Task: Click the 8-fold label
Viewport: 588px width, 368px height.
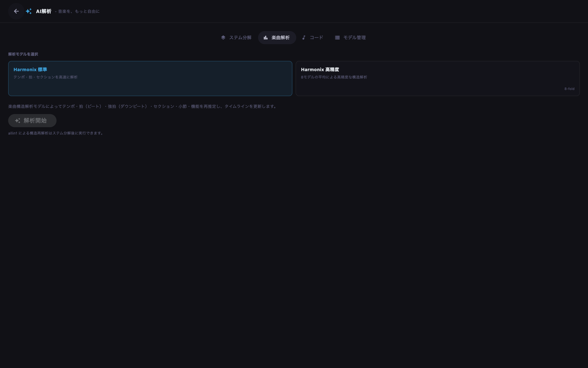Action: pyautogui.click(x=569, y=89)
